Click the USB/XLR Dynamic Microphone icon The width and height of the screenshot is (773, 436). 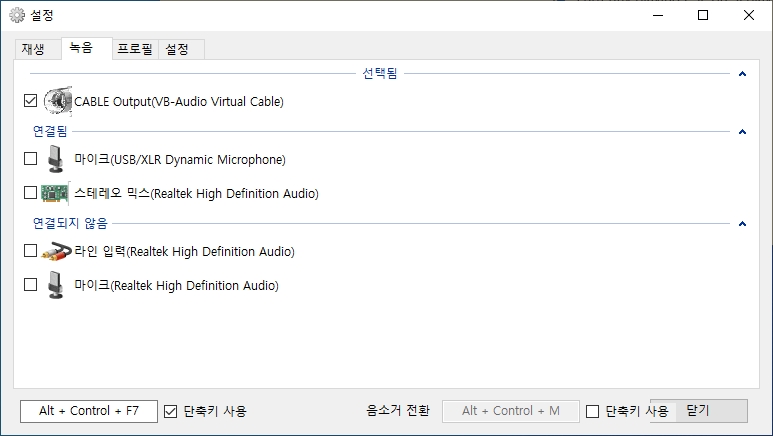[x=56, y=159]
